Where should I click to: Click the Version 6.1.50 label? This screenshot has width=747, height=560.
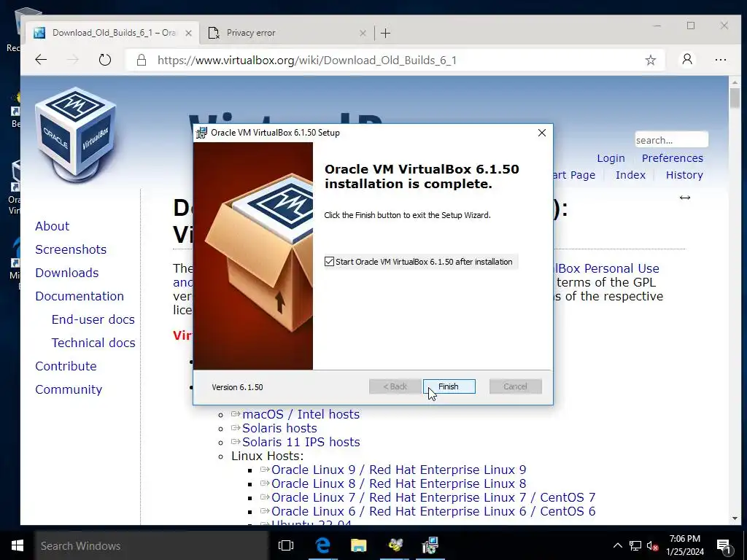237,387
